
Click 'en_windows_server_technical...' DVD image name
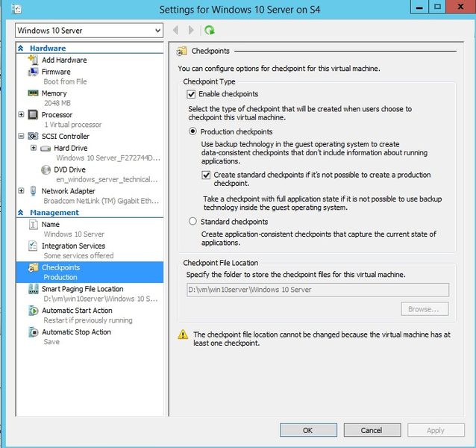pyautogui.click(x=107, y=179)
